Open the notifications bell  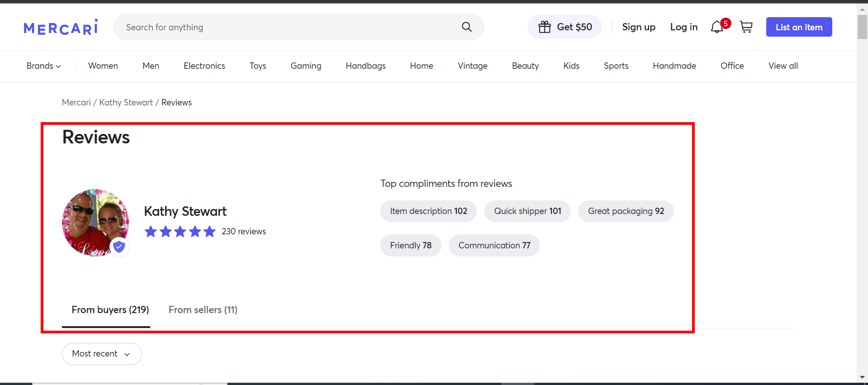[717, 27]
